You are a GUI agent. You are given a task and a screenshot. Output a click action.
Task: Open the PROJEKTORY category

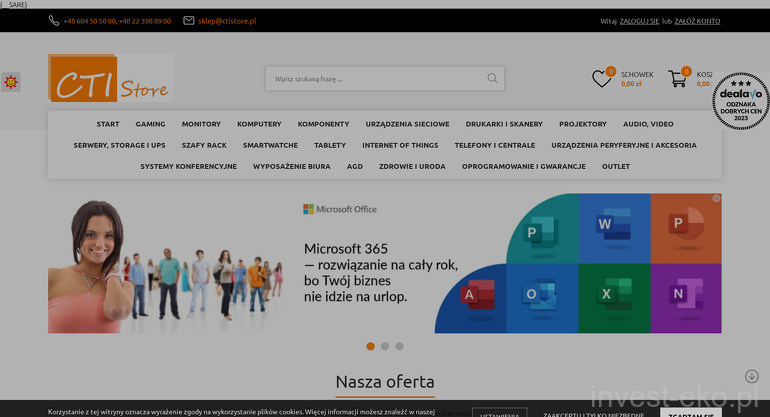point(583,124)
